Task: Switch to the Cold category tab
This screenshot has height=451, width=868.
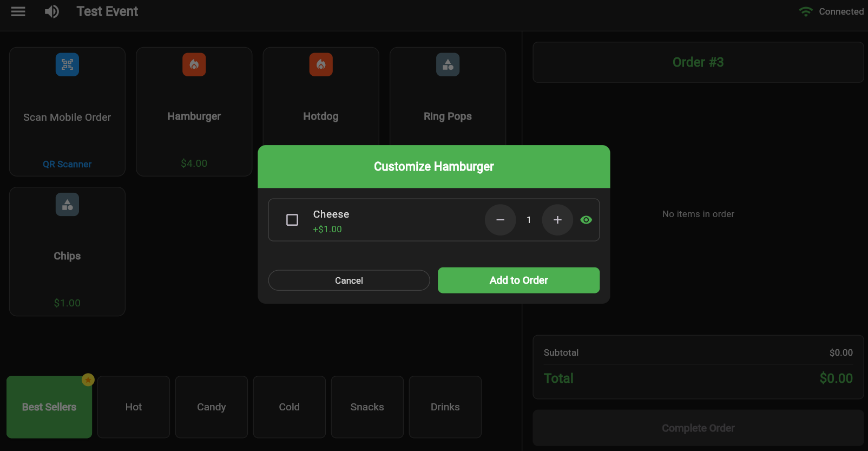Action: click(x=290, y=407)
